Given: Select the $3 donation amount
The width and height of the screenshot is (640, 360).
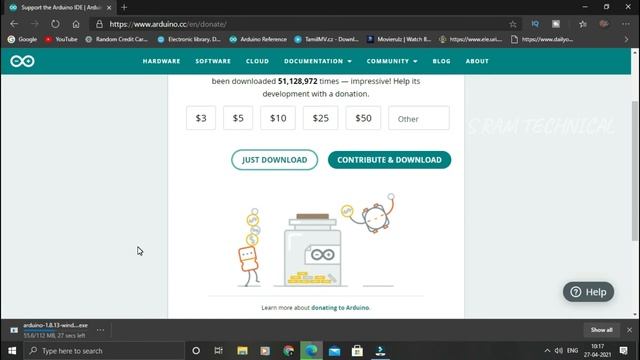Looking at the screenshot, I should pos(201,118).
